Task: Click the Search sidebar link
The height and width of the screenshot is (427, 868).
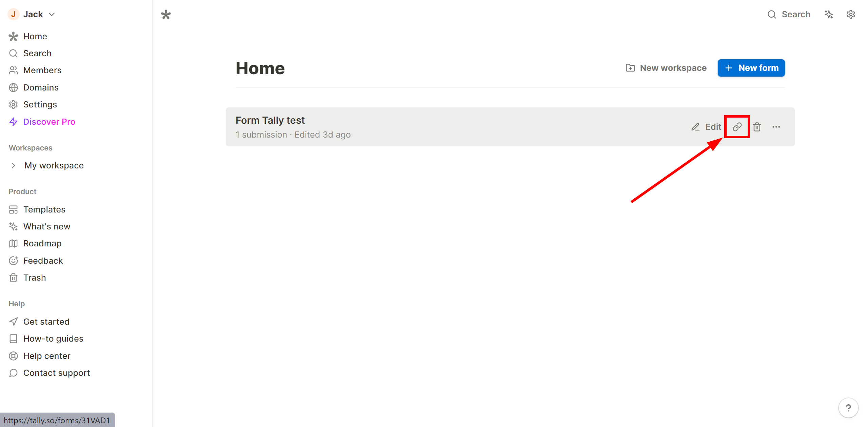Action: 37,53
